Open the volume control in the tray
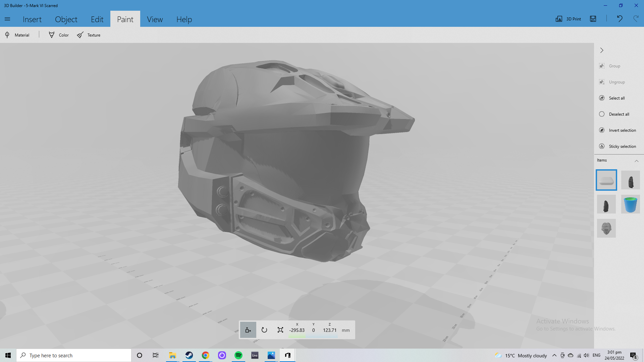 click(x=586, y=355)
